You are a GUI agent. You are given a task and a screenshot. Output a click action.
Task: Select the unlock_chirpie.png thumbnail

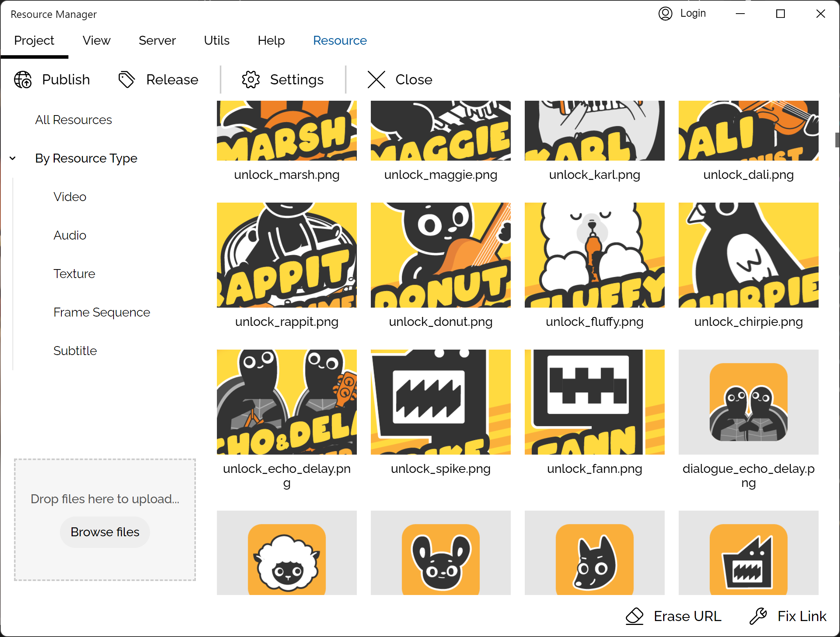(749, 255)
